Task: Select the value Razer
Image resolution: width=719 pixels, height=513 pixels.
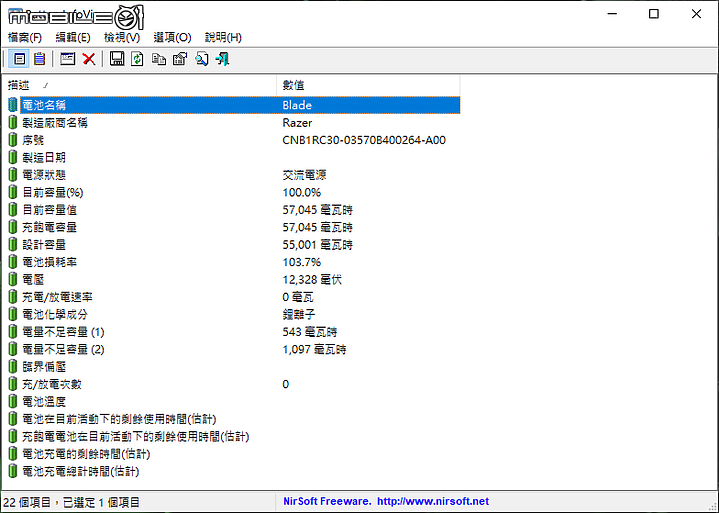Action: 297,123
